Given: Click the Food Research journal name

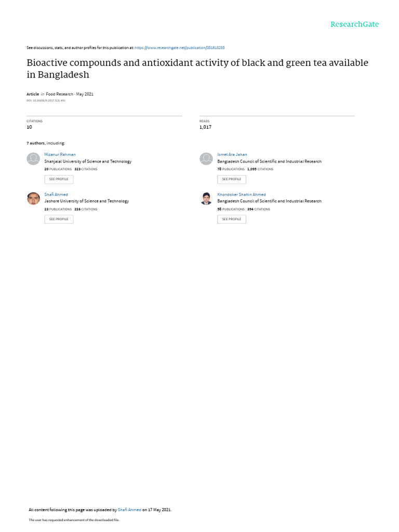Looking at the screenshot, I should point(59,94).
